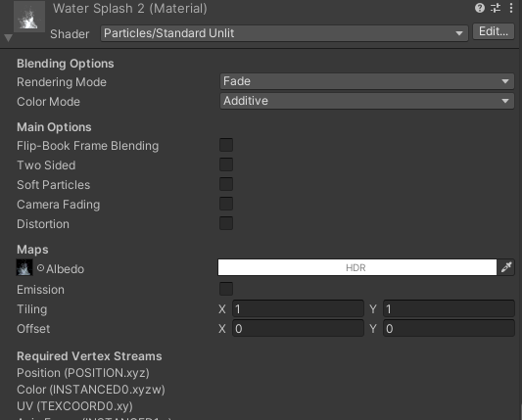The height and width of the screenshot is (420, 522).
Task: Click the Shader label
Action: (x=70, y=34)
